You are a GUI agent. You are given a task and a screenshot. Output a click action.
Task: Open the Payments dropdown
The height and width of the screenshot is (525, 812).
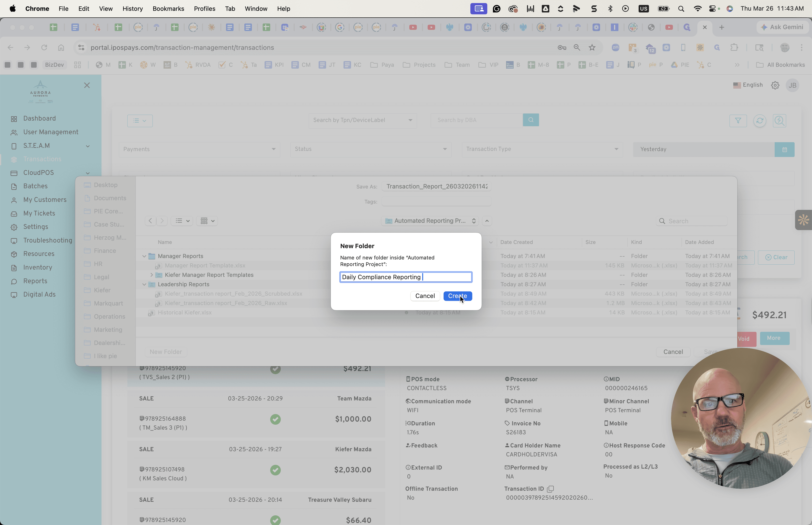(x=199, y=149)
